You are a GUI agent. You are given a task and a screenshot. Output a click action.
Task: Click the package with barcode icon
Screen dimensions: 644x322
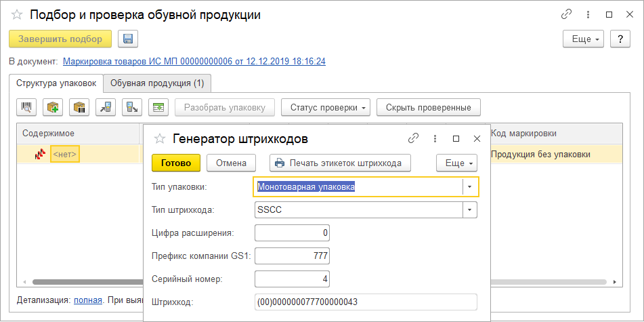80,107
